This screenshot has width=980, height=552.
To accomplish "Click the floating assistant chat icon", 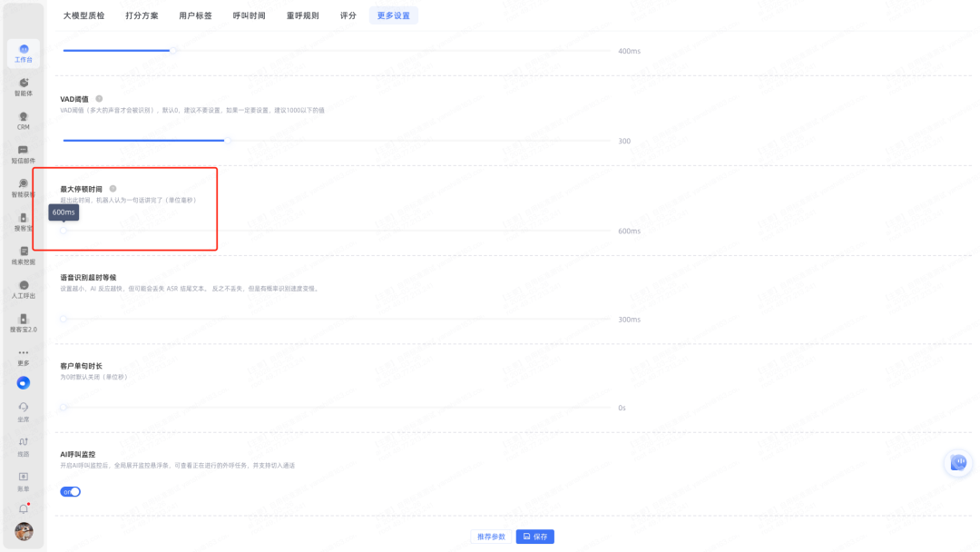I will (958, 463).
